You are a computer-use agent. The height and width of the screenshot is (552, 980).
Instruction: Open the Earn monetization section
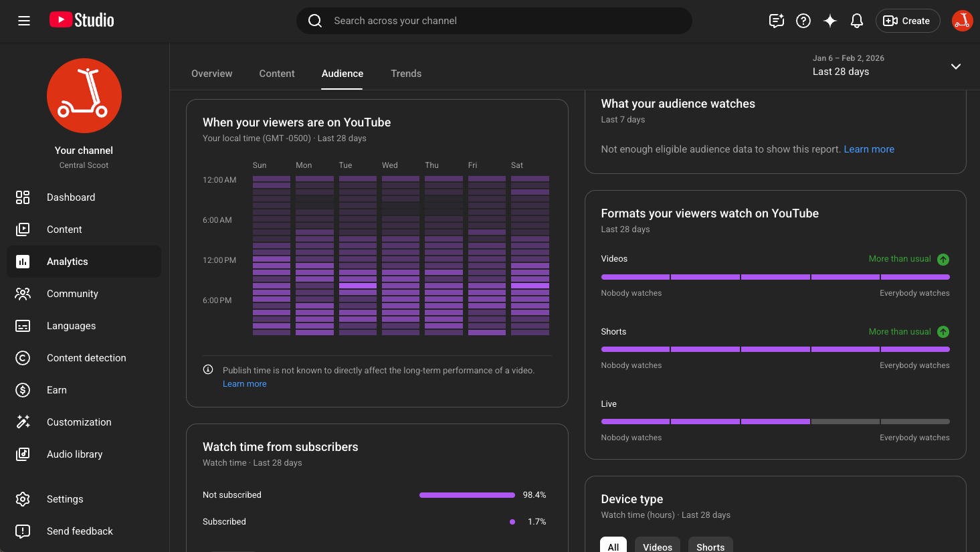click(57, 389)
